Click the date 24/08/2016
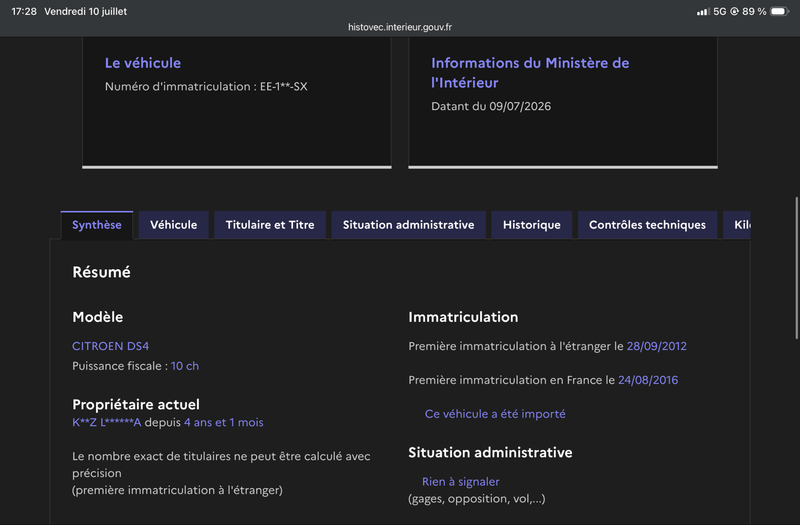 (x=648, y=380)
